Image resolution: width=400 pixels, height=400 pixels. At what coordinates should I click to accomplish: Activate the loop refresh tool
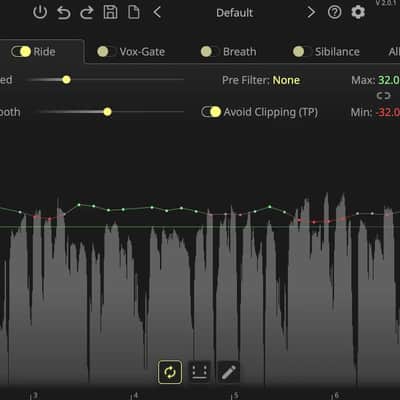click(x=170, y=372)
